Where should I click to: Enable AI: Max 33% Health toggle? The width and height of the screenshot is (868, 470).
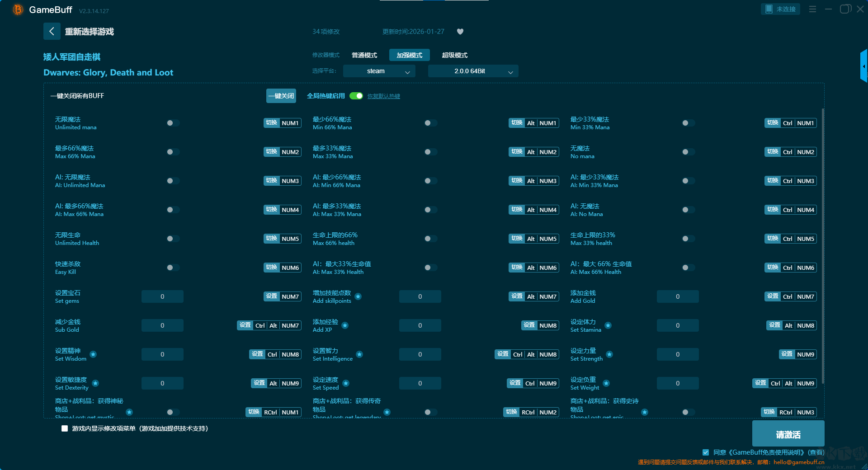pyautogui.click(x=430, y=268)
